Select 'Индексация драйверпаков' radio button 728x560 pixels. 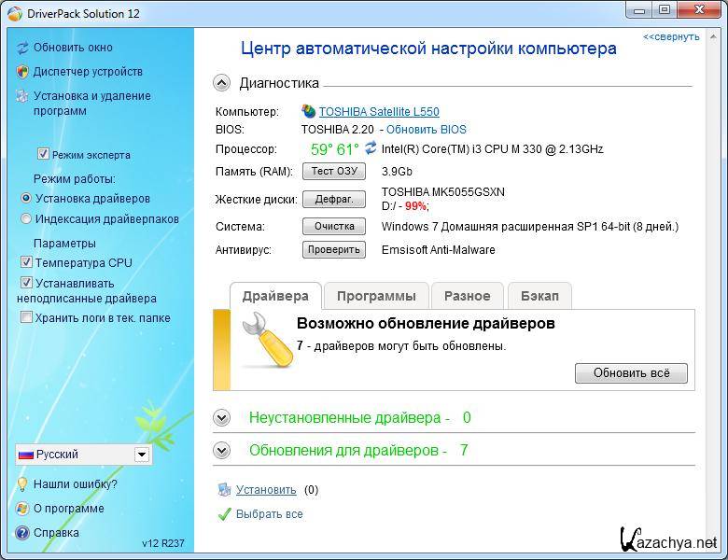point(26,218)
